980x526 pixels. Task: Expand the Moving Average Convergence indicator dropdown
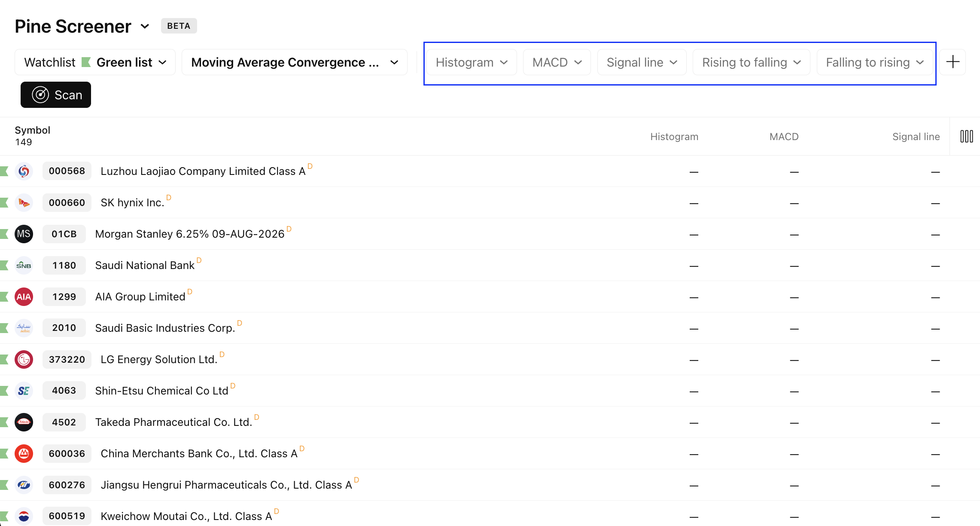click(x=294, y=62)
